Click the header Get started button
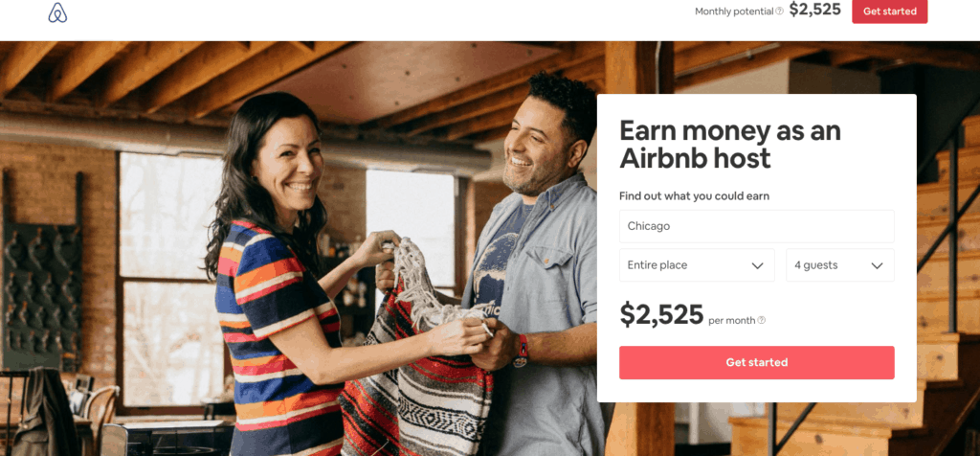 point(889,11)
